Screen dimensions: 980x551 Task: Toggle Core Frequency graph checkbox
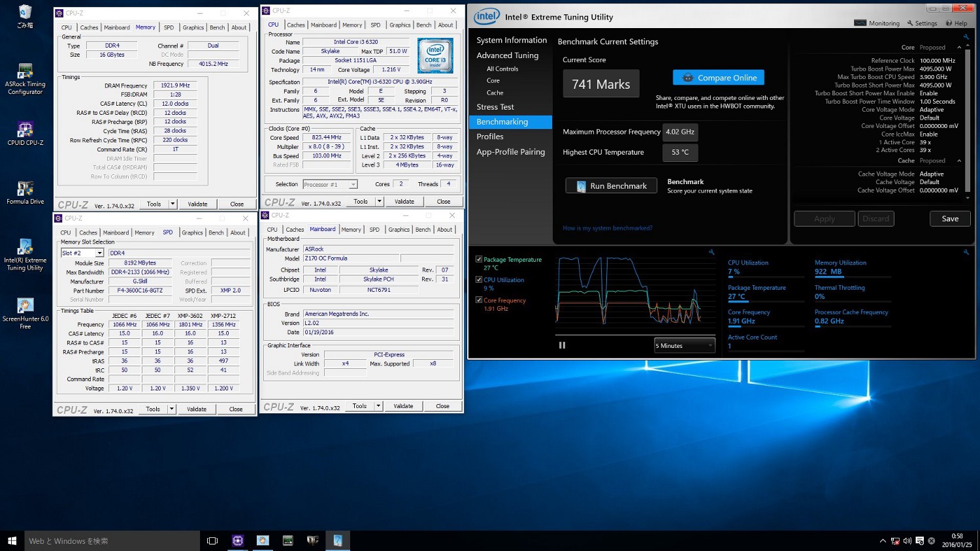point(479,300)
